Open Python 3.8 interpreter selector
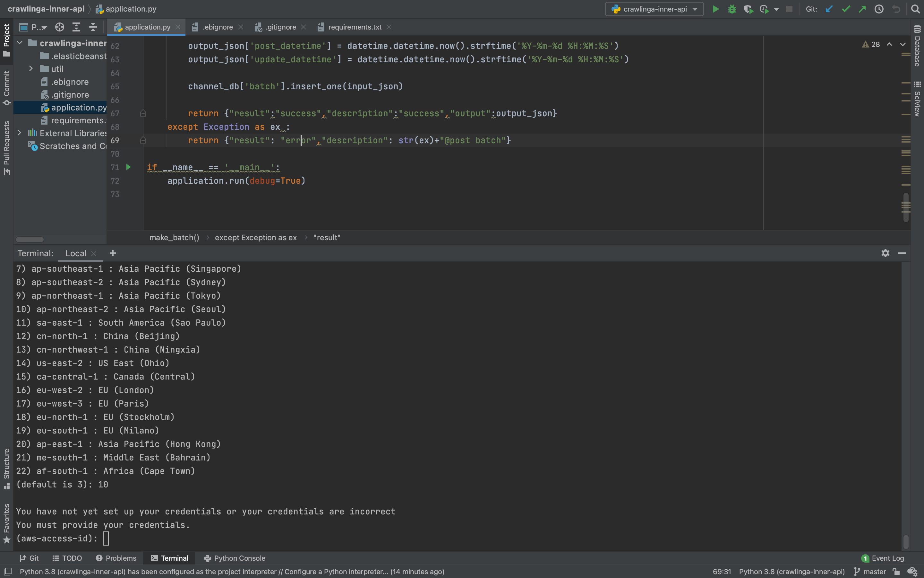 click(792, 572)
